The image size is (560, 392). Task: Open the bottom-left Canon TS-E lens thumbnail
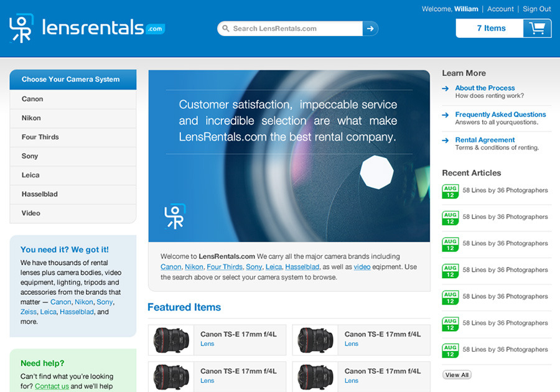(172, 377)
